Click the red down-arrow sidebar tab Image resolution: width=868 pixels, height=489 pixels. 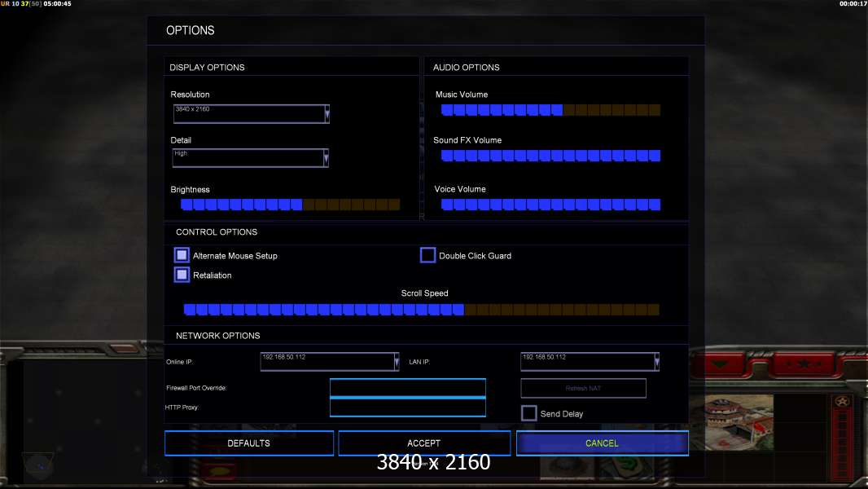[x=720, y=363]
